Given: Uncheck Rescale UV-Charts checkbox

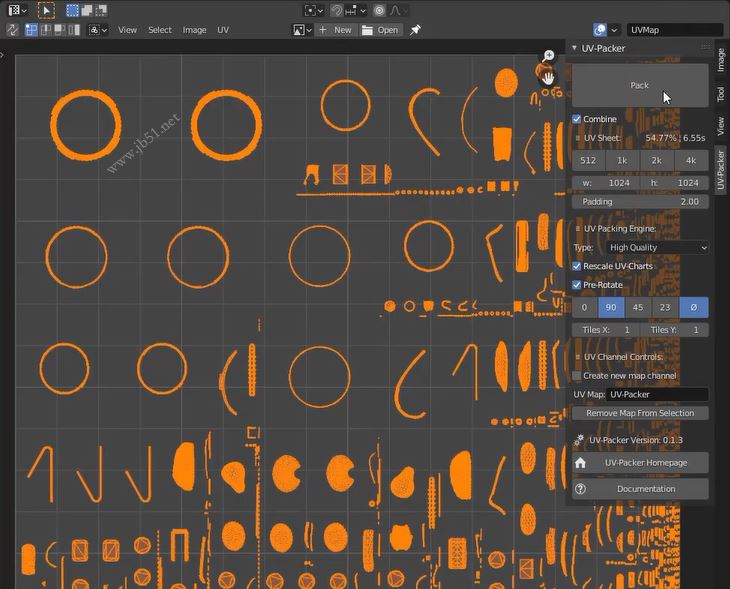Looking at the screenshot, I should pyautogui.click(x=577, y=266).
